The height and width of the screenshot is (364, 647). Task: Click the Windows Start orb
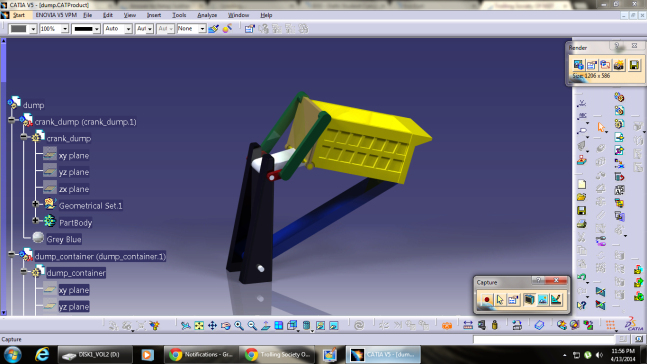(13, 355)
